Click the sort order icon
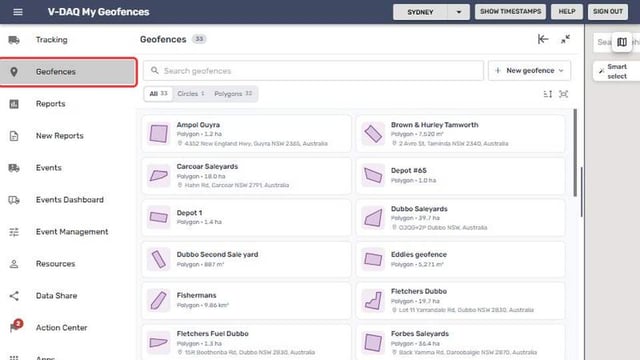Screen dimensions: 640x360 548,94
